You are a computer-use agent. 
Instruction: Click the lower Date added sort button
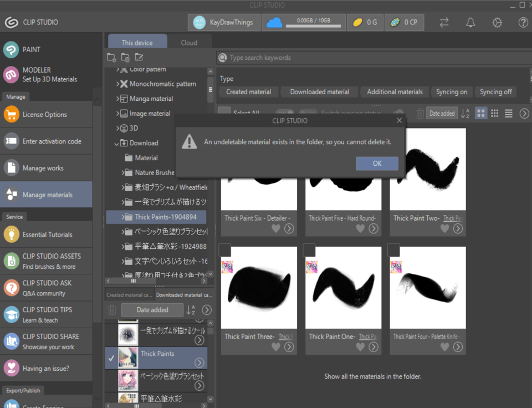[x=152, y=309]
